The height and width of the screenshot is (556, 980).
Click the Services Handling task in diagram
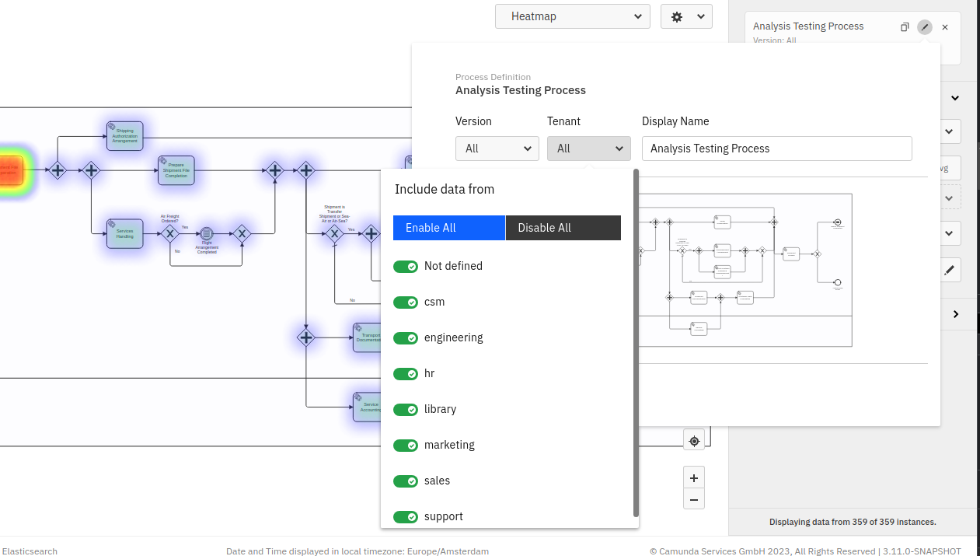124,233
